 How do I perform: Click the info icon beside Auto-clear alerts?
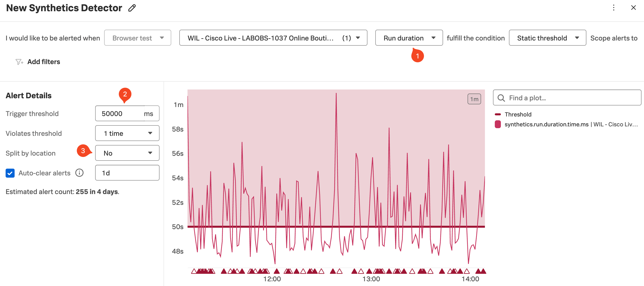click(79, 173)
